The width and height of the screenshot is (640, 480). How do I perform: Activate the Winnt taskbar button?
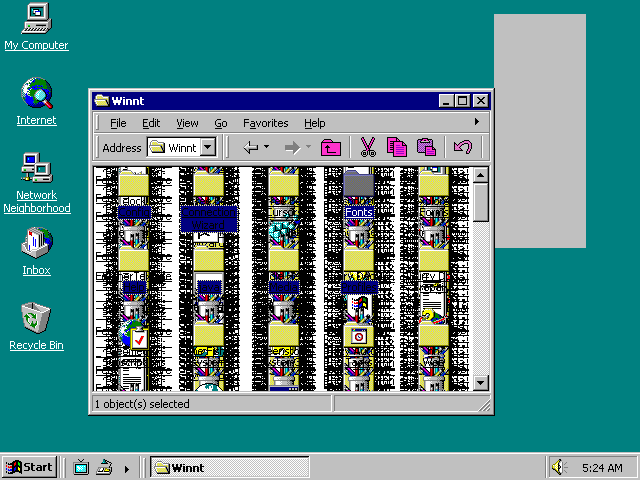[x=229, y=467]
